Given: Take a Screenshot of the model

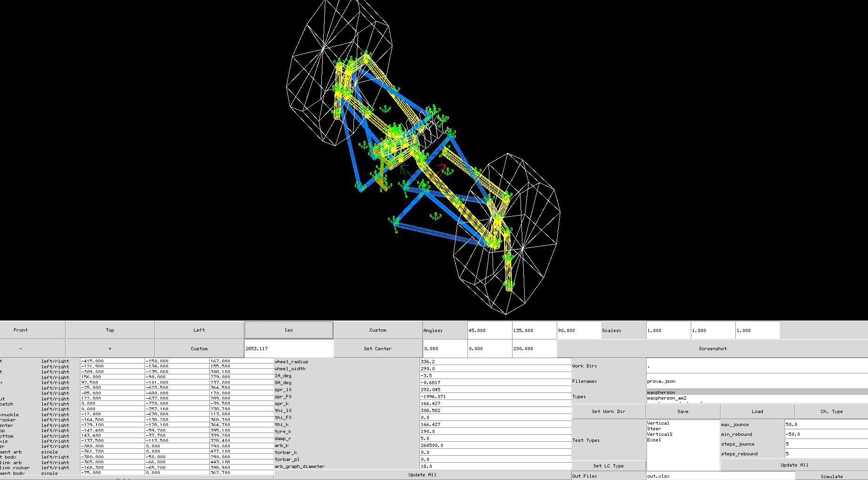Looking at the screenshot, I should point(713,348).
